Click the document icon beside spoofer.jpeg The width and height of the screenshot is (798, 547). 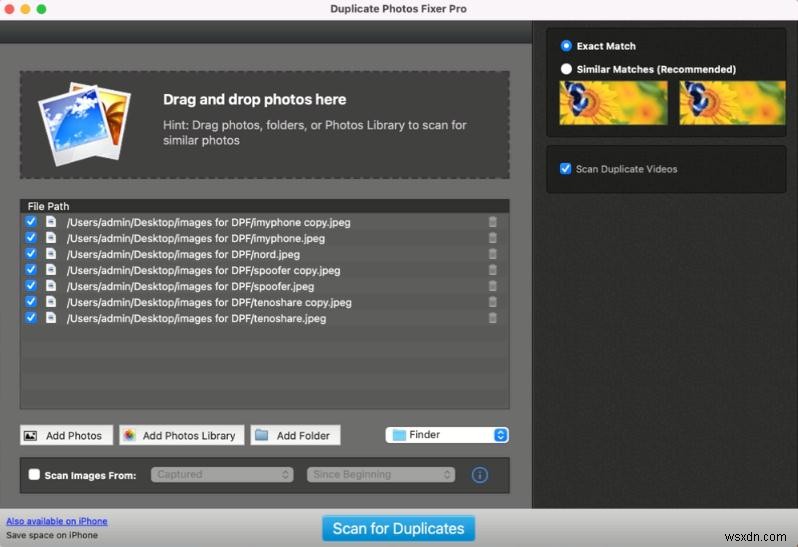pyautogui.click(x=51, y=285)
